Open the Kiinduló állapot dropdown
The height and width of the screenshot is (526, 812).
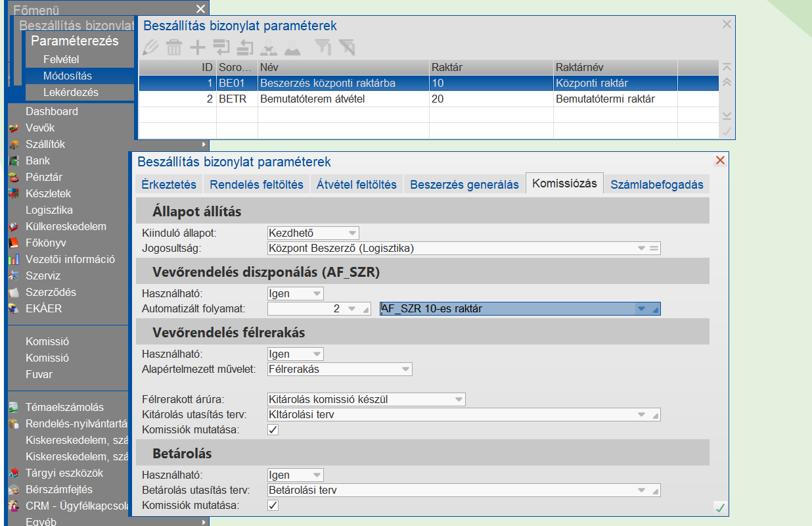click(352, 233)
